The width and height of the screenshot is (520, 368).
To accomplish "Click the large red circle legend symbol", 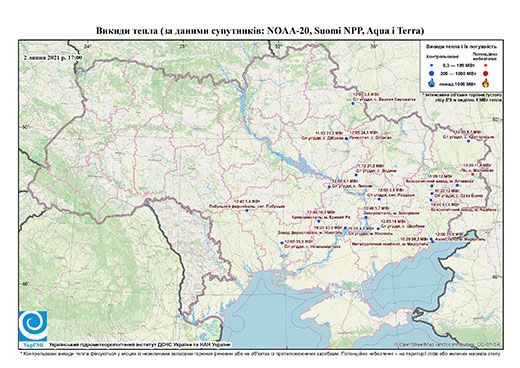I will coord(486,73).
